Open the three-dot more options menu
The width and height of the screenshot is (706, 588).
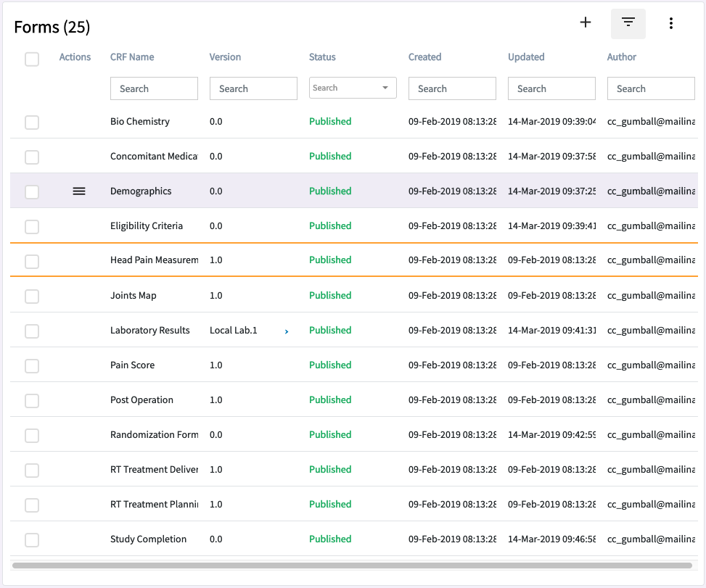(671, 23)
